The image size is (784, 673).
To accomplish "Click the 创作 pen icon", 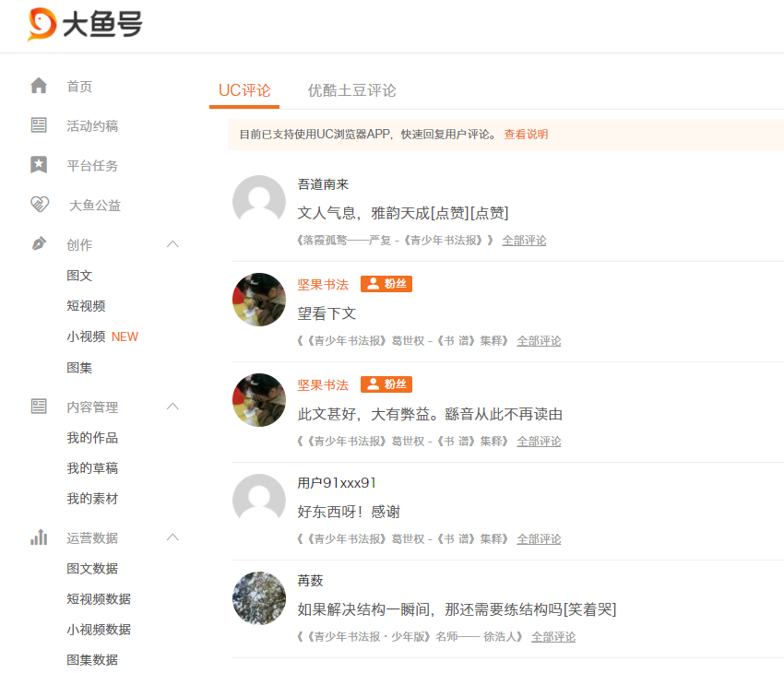I will tap(39, 243).
